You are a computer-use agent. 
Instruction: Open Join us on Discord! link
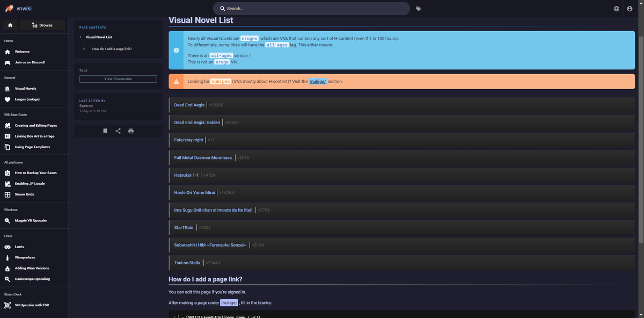tap(30, 62)
